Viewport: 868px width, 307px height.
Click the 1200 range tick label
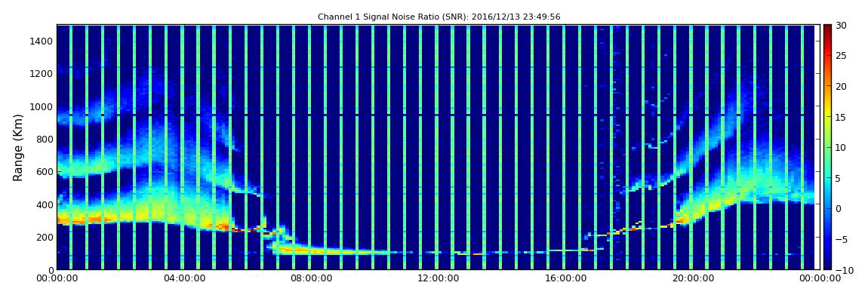(42, 74)
